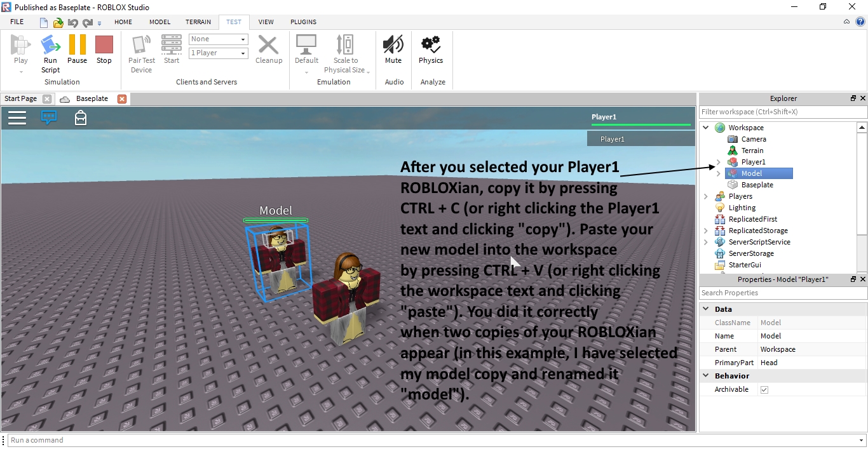The image size is (868, 468).
Task: Open the in-game backpack icon
Action: [81, 117]
